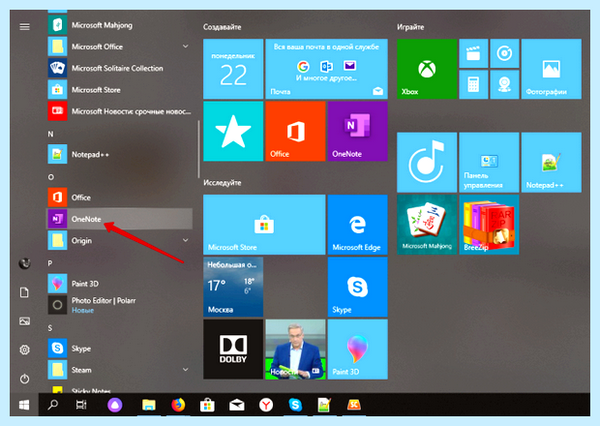Screen dimensions: 600x426
Task: Launch Paint 3D from app list
Action: point(119,284)
